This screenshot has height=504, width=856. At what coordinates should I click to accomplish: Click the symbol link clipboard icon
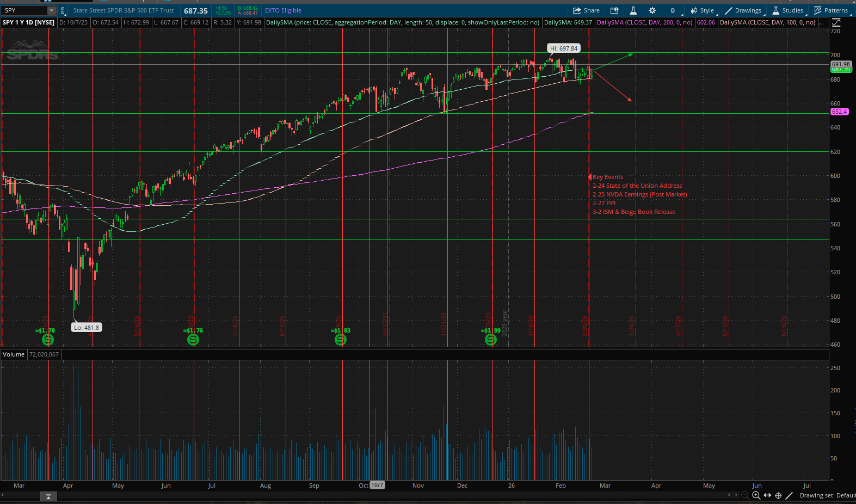(63, 10)
